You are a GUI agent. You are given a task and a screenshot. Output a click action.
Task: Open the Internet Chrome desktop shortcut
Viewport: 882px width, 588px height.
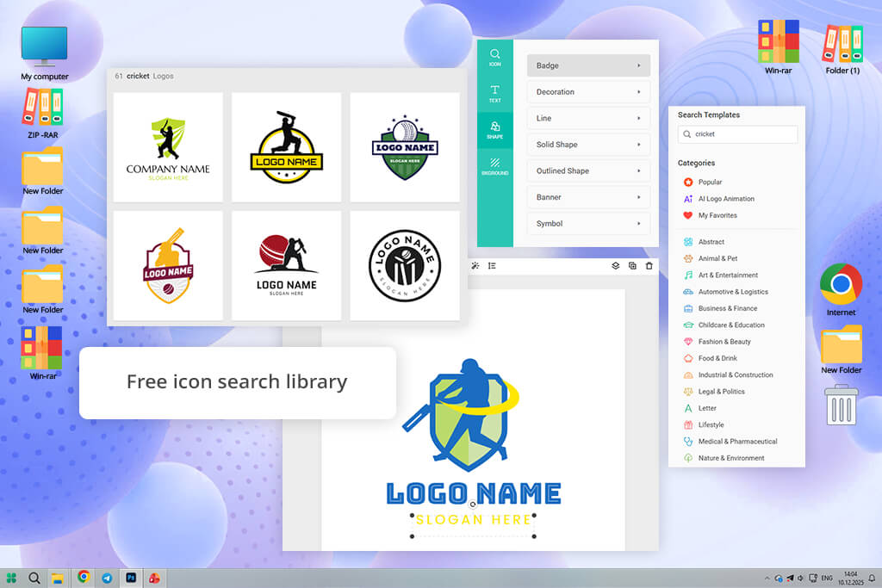click(x=841, y=290)
